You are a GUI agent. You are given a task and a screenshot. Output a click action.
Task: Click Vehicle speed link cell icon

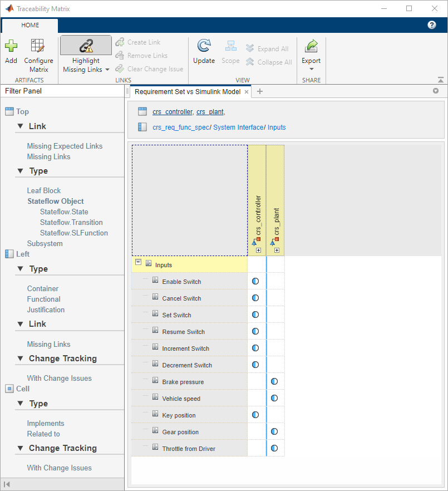tap(274, 398)
